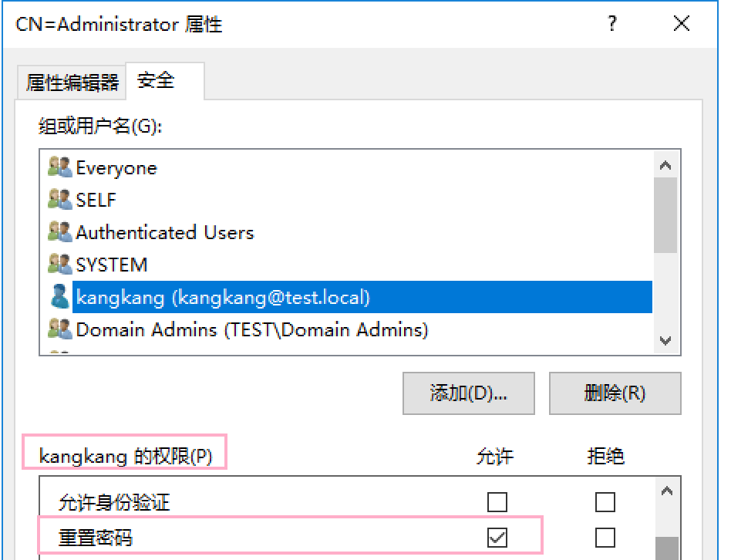The height and width of the screenshot is (560, 731).
Task: Close the CN=Administrator properties dialog
Action: click(x=681, y=25)
